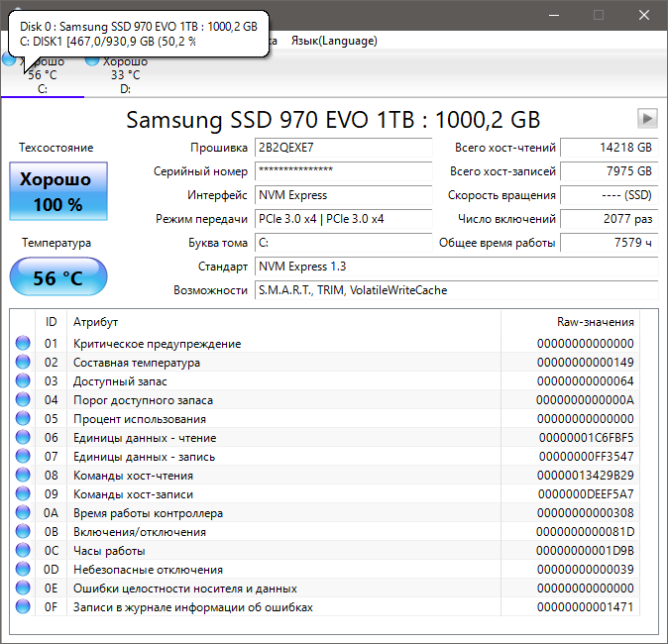Image resolution: width=668 pixels, height=644 pixels.
Task: Select the D: disk tab at 33 °C
Action: coord(125,75)
